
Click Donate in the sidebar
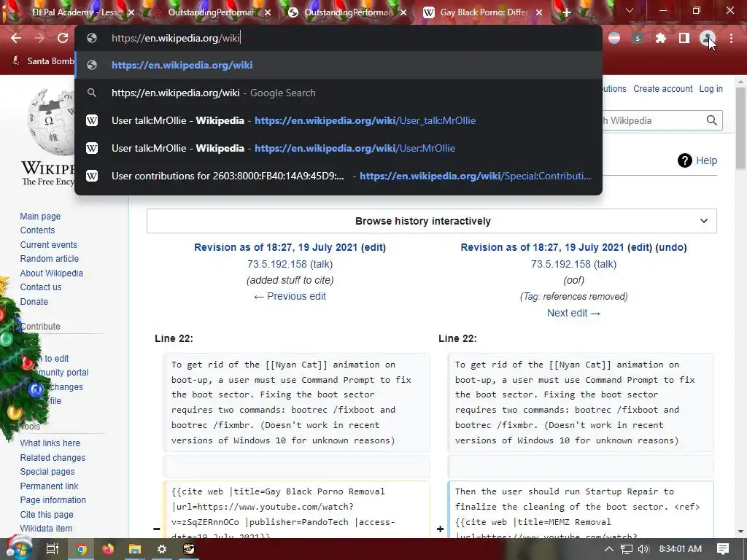click(x=34, y=301)
